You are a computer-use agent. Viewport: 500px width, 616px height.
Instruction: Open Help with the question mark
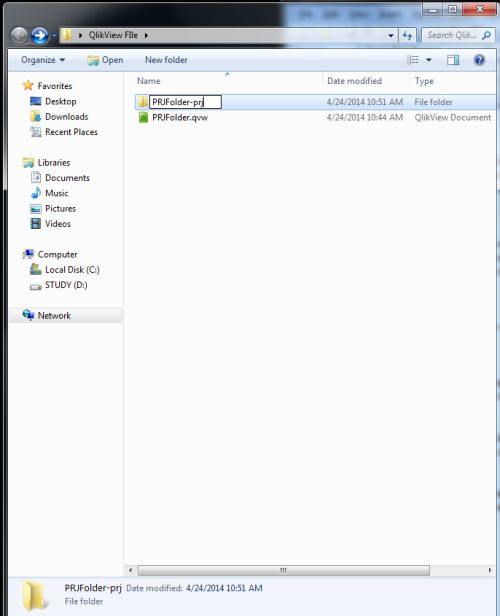[x=479, y=60]
